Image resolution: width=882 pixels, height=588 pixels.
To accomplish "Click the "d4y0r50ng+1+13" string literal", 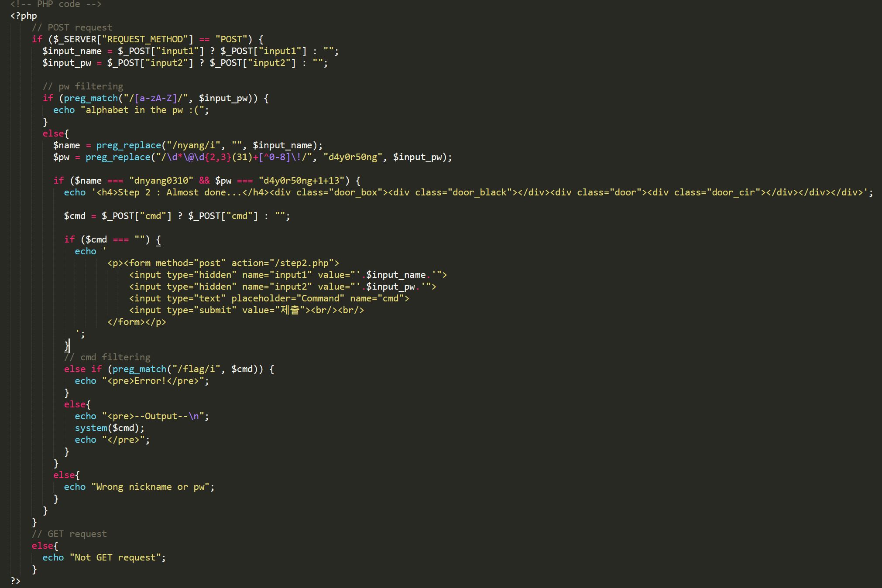I will point(304,181).
